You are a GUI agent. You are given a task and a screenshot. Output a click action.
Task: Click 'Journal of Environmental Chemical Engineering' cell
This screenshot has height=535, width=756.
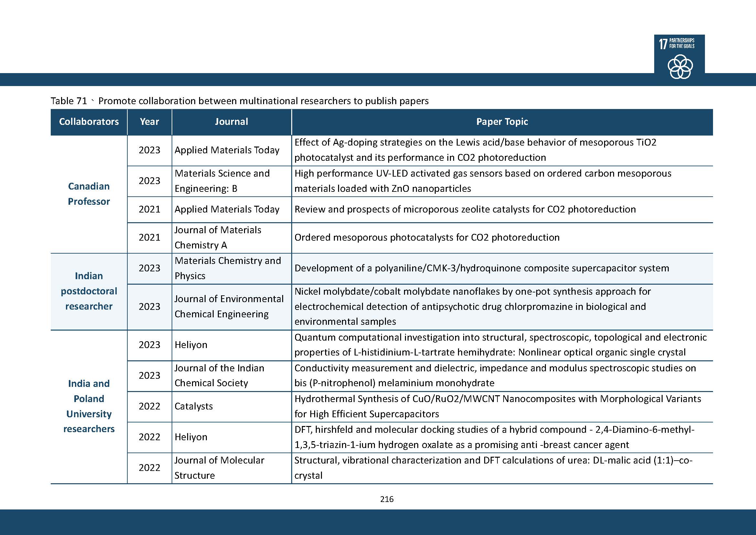[231, 307]
